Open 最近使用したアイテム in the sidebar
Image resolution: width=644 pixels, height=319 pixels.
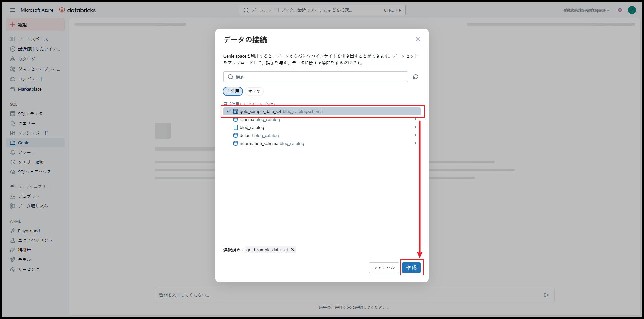pos(35,49)
